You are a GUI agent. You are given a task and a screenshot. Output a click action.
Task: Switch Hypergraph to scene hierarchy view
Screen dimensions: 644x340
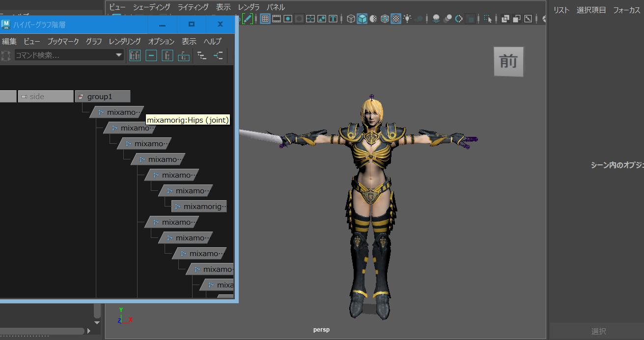[x=202, y=55]
